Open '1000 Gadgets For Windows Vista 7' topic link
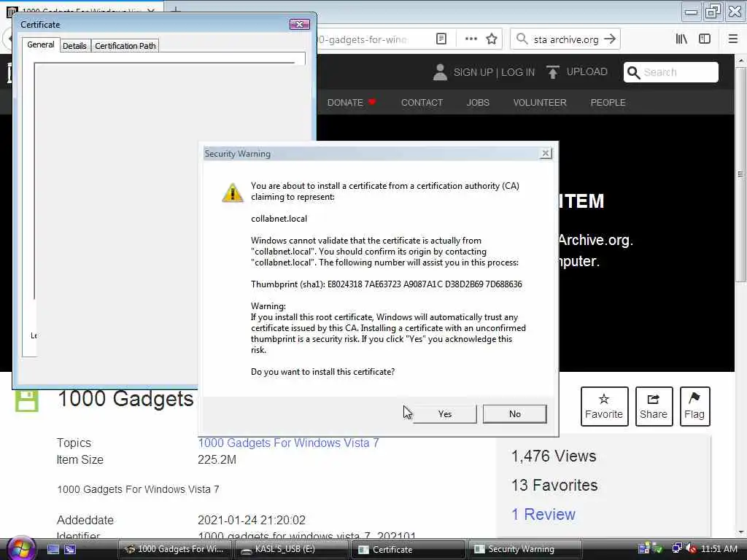 (x=288, y=443)
